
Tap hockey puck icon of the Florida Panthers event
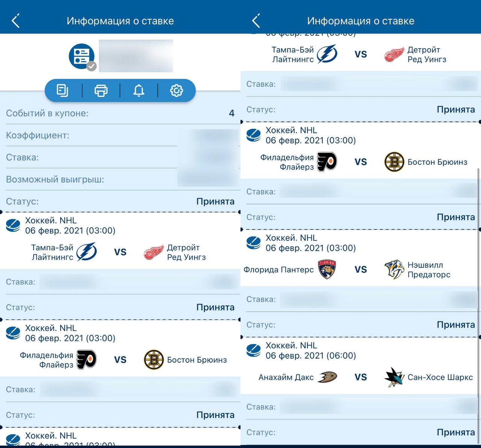pos(254,243)
